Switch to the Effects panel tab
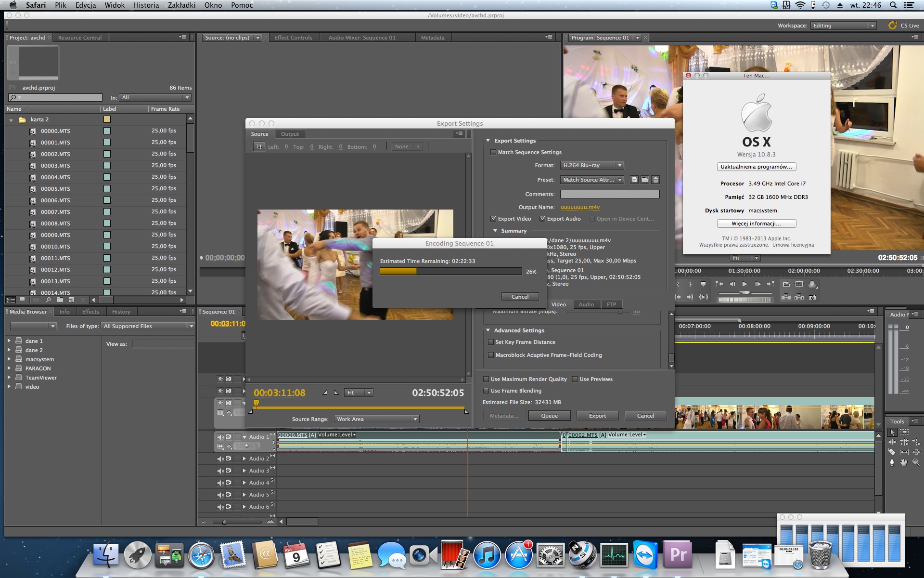 [x=90, y=312]
